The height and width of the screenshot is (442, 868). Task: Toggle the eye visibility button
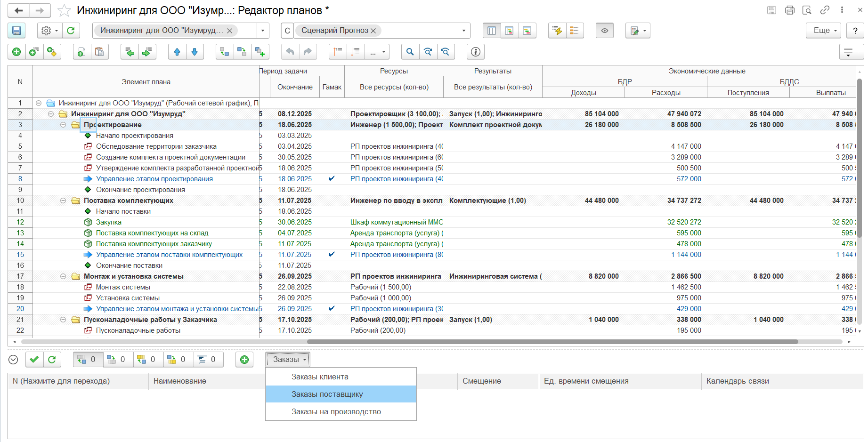coord(605,31)
